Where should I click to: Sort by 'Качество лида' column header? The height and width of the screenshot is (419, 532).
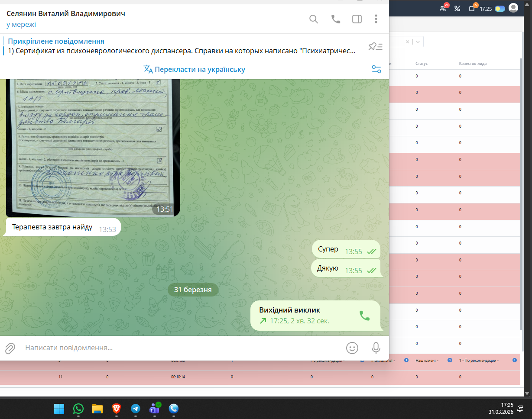pyautogui.click(x=473, y=64)
